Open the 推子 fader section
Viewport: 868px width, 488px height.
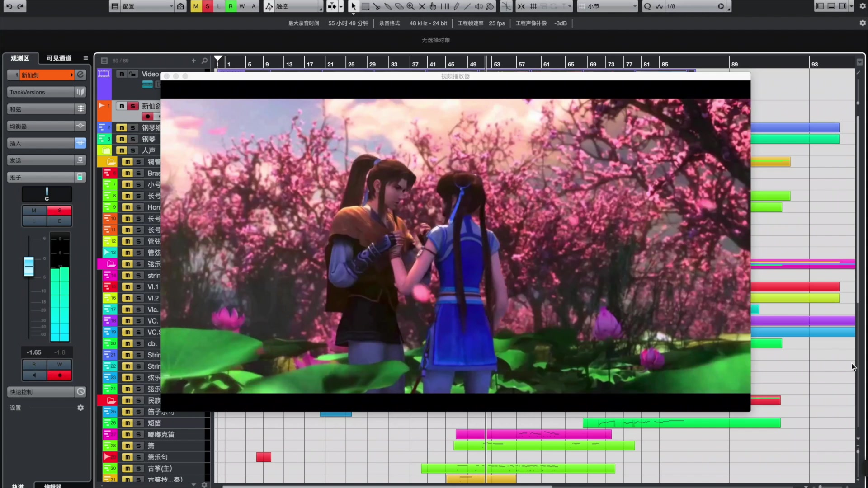point(46,177)
